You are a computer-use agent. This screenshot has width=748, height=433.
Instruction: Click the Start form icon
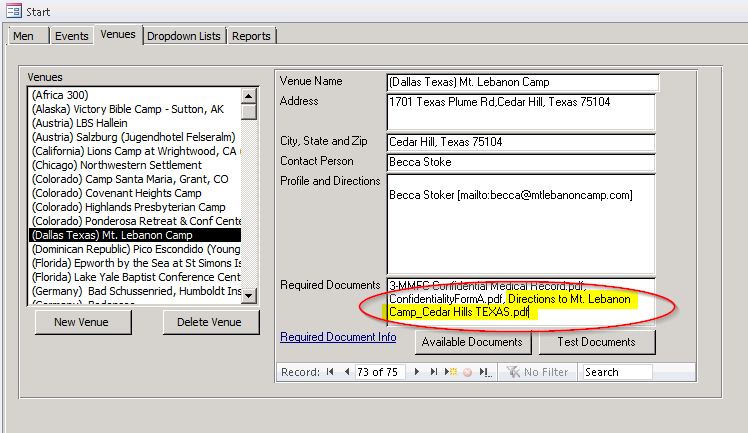point(14,10)
